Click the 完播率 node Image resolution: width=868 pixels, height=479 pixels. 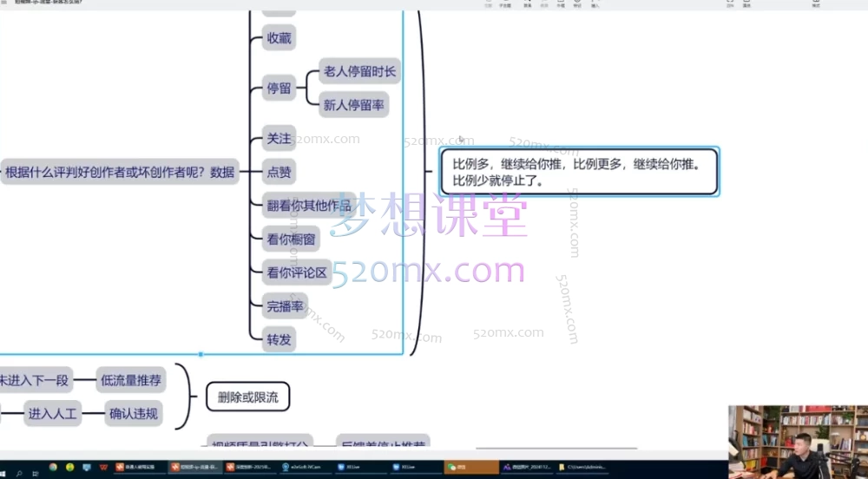285,305
